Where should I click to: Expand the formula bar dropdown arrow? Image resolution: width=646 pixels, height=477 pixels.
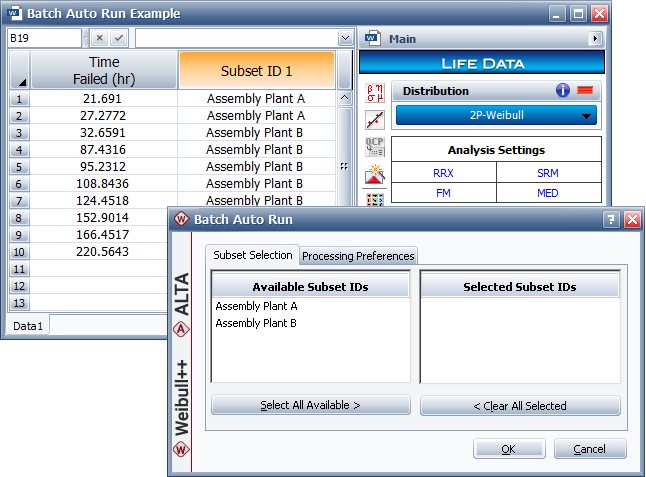(345, 38)
